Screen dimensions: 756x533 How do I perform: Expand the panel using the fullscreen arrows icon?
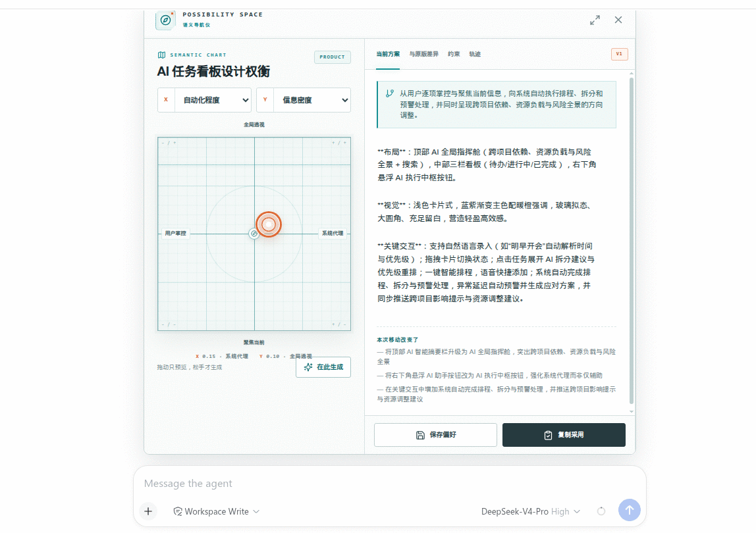595,20
